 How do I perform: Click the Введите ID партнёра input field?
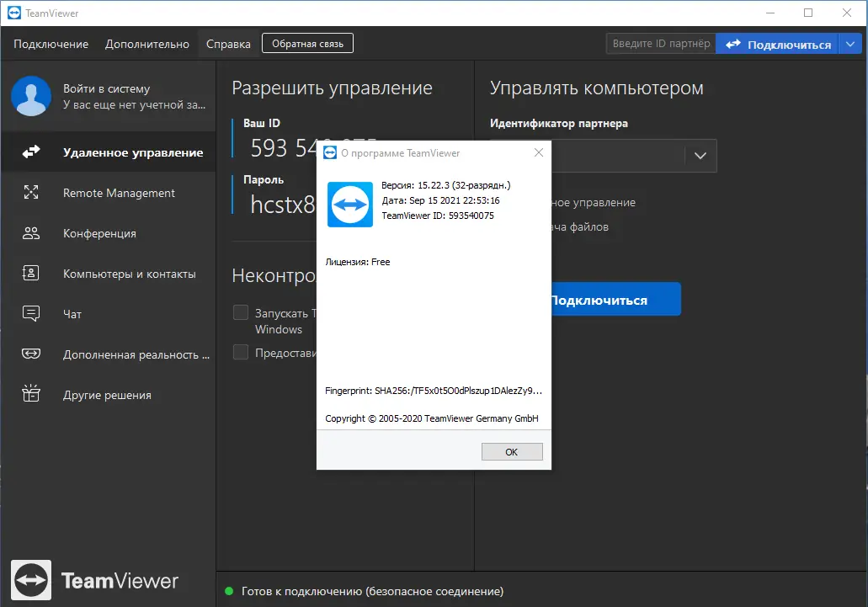661,43
